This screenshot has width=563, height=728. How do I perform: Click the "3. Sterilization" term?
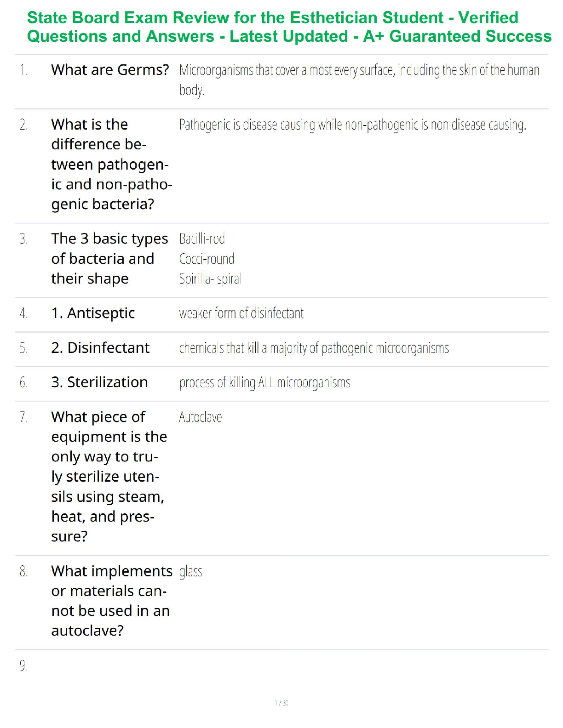pyautogui.click(x=99, y=382)
